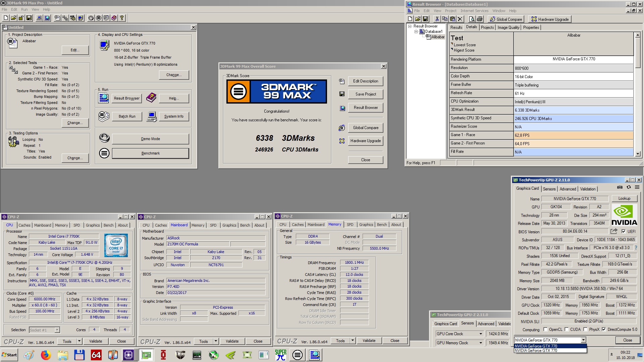This screenshot has width=644, height=362.
Task: Click System Info computer icon in 3DMark toolbar
Action: [39, 18]
